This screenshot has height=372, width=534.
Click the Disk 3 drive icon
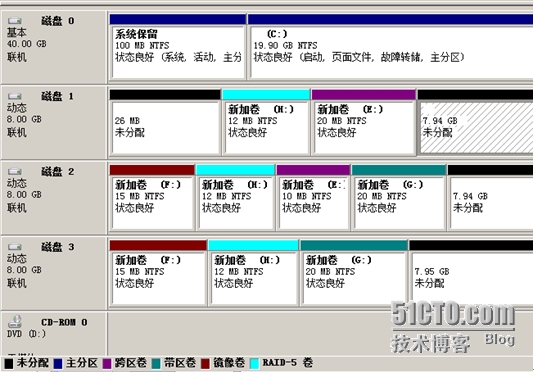click(x=15, y=247)
